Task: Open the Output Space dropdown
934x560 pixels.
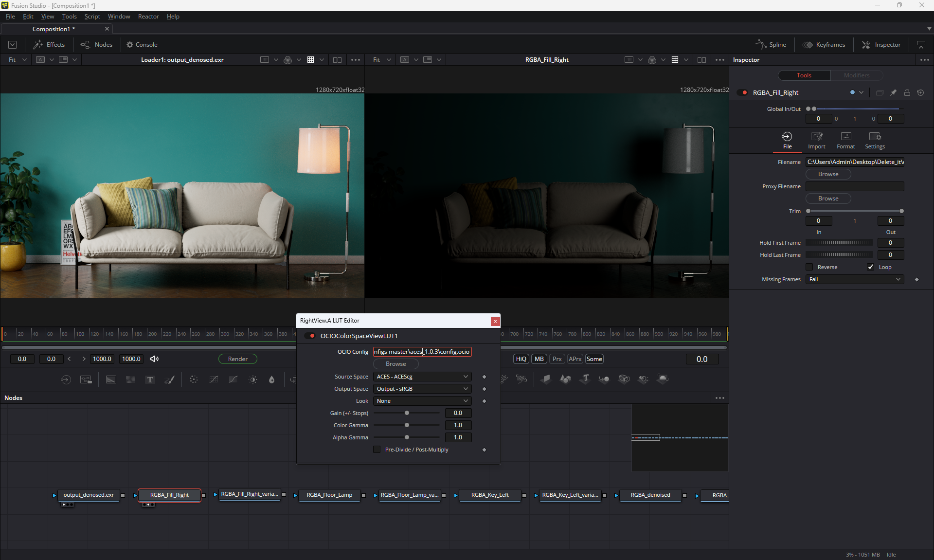Action: (422, 389)
